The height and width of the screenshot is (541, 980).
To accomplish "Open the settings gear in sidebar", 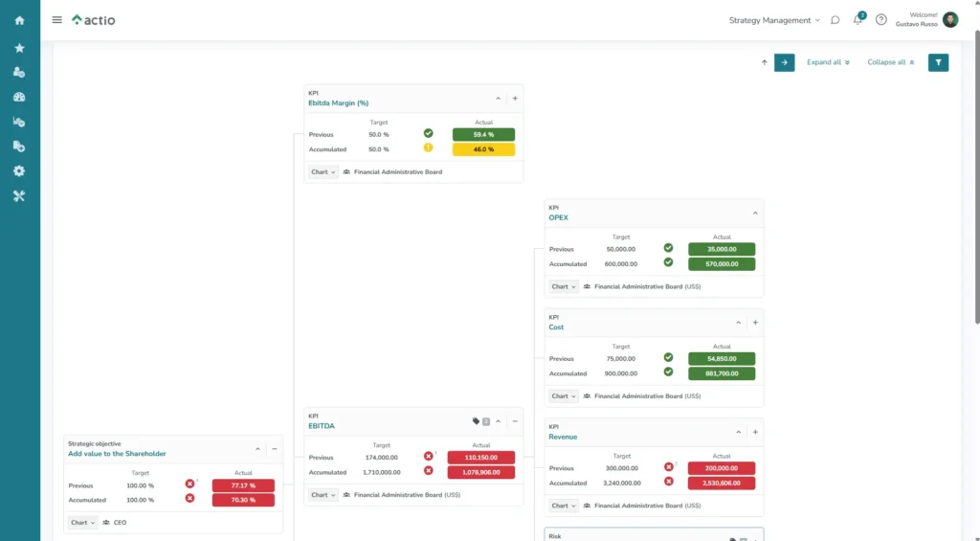I will (x=19, y=171).
